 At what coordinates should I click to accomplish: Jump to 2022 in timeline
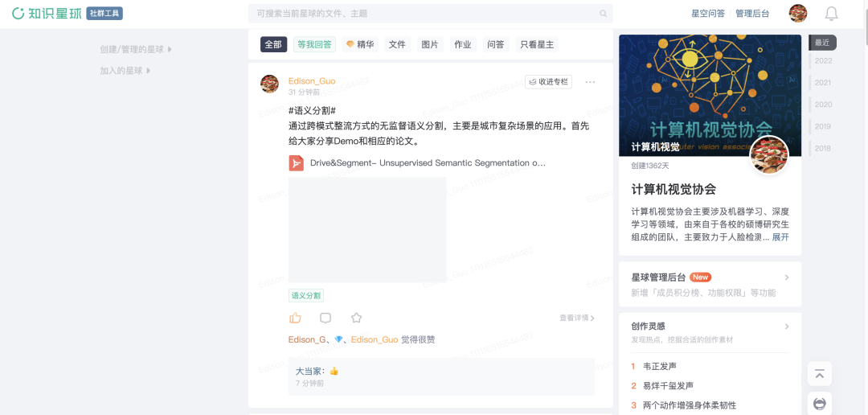823,61
